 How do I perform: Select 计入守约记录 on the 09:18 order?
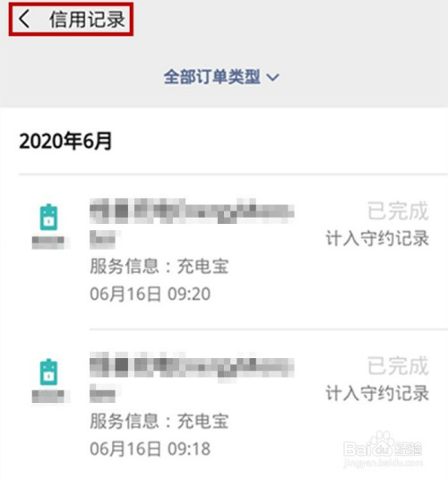point(377,393)
